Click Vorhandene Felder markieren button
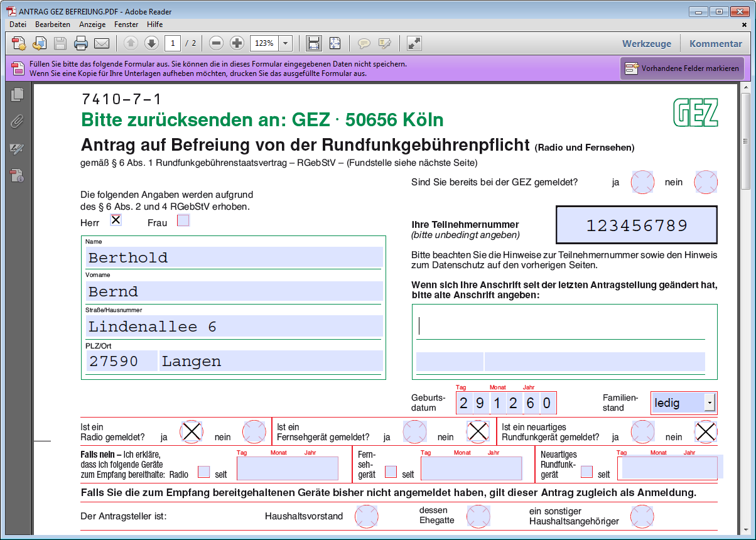The height and width of the screenshot is (540, 756). [x=683, y=68]
